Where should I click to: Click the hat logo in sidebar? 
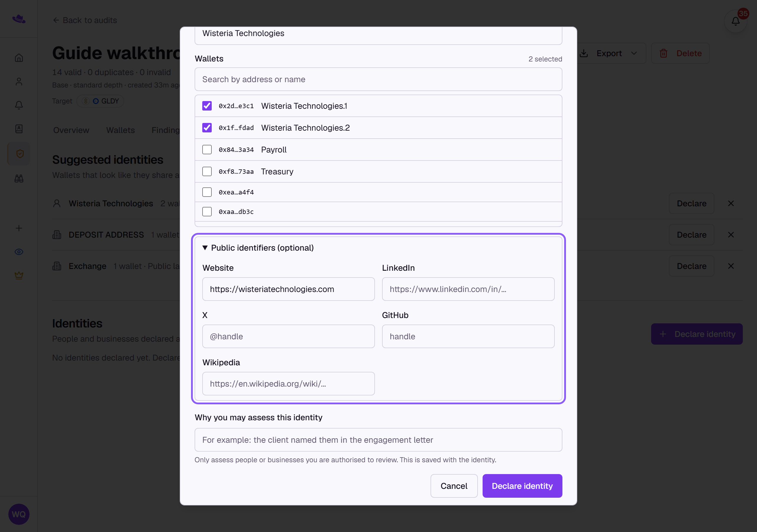click(19, 19)
